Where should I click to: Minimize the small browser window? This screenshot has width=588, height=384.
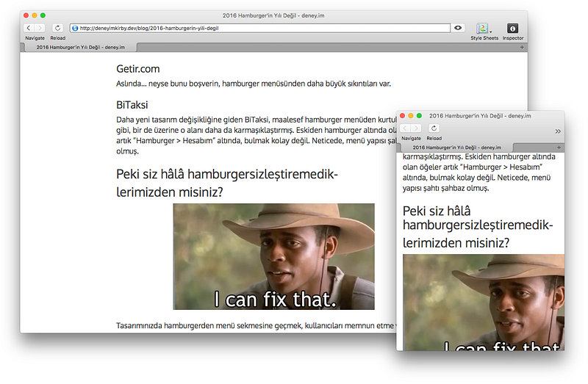pyautogui.click(x=411, y=116)
